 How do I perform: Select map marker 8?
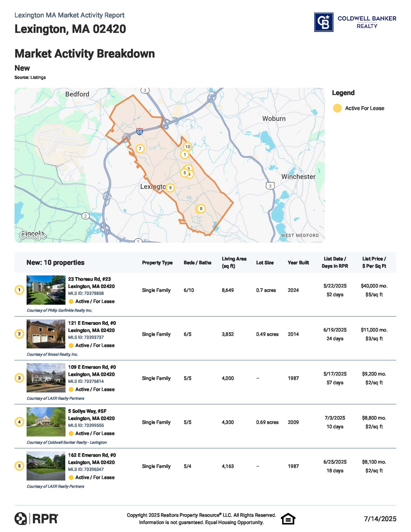pos(201,208)
